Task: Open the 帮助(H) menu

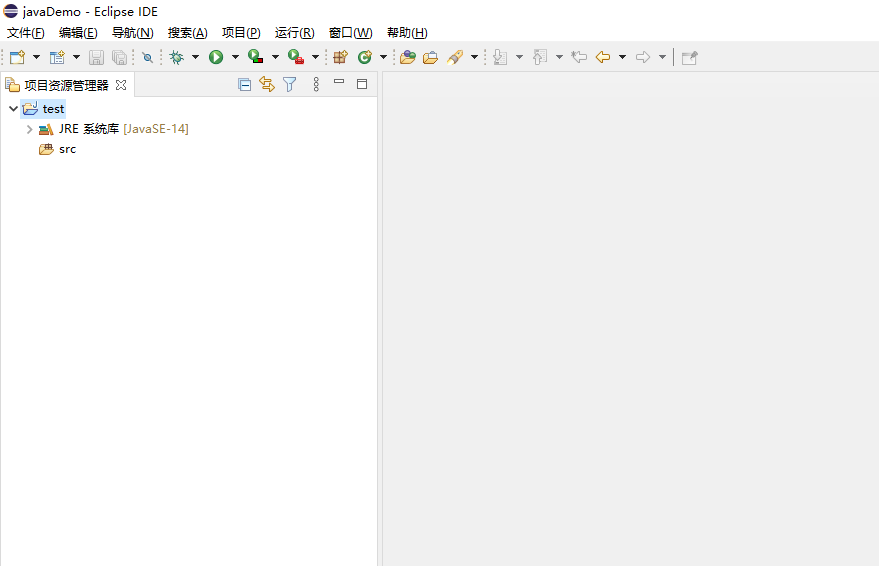Action: pos(407,33)
